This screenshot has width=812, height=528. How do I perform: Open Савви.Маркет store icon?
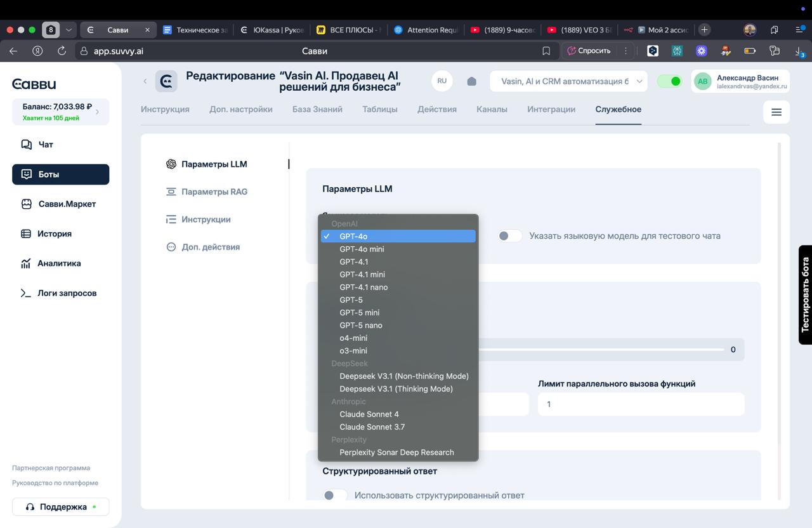[x=26, y=204]
